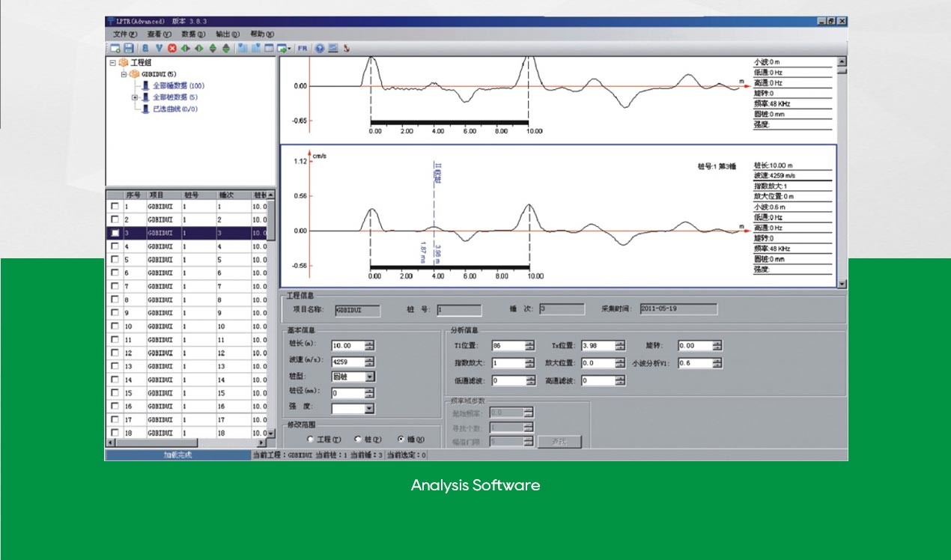Click the 全部锤数据 (100) tree link
Viewport: 951px width, 560px height.
[x=178, y=86]
